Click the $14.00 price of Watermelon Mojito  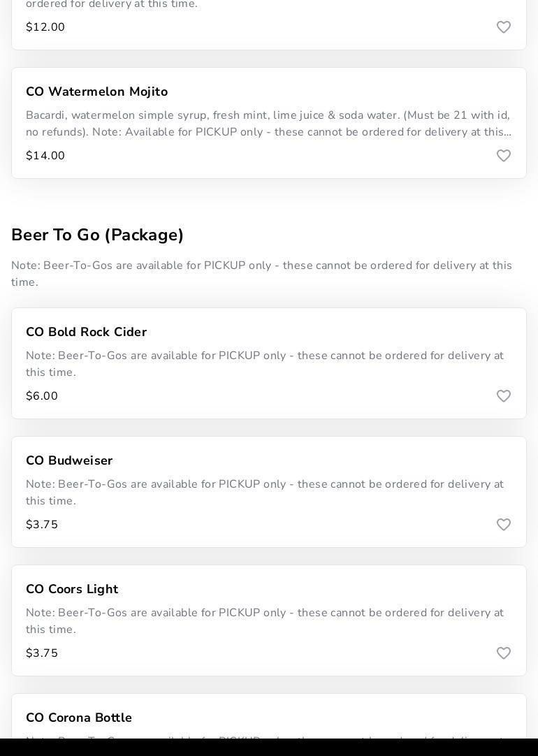pyautogui.click(x=45, y=156)
